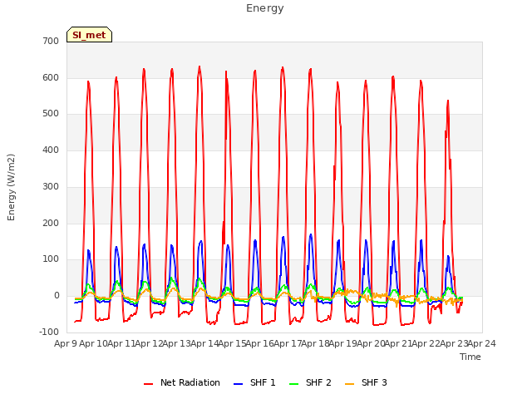
Task: Click the orange SHF 3 legend swatch
Action: [349, 384]
